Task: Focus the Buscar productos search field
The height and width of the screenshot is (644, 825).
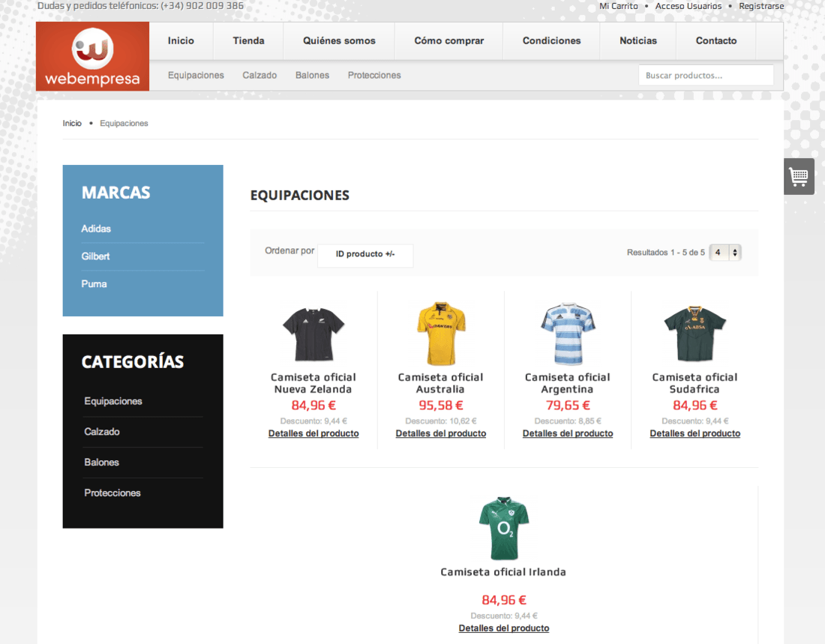Action: click(706, 75)
